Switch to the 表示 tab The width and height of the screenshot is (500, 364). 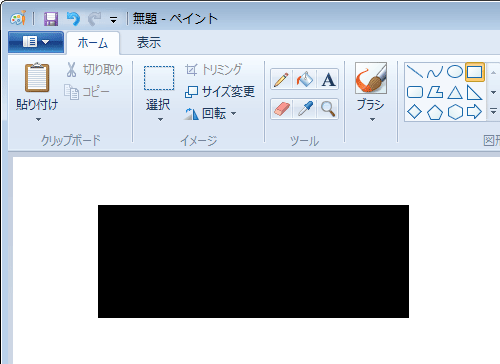click(149, 43)
